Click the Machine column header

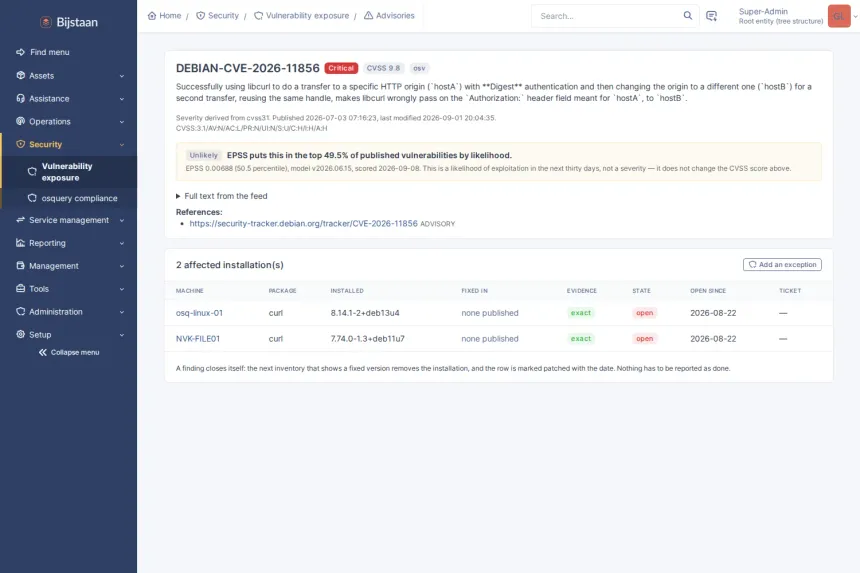[190, 291]
